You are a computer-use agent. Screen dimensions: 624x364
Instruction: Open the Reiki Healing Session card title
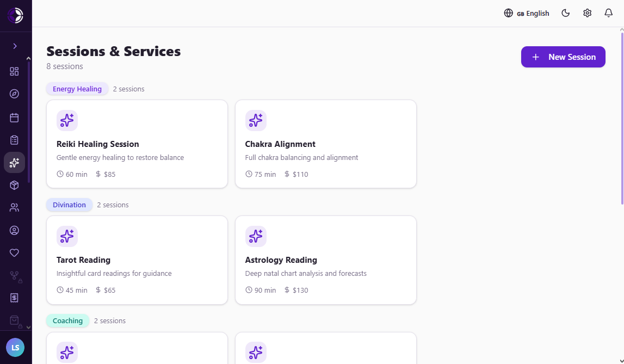97,144
